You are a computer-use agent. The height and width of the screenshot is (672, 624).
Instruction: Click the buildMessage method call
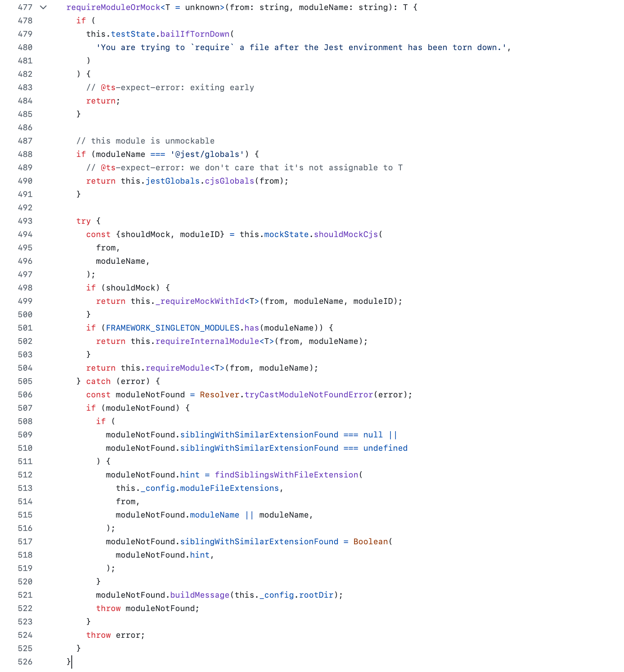pyautogui.click(x=200, y=595)
